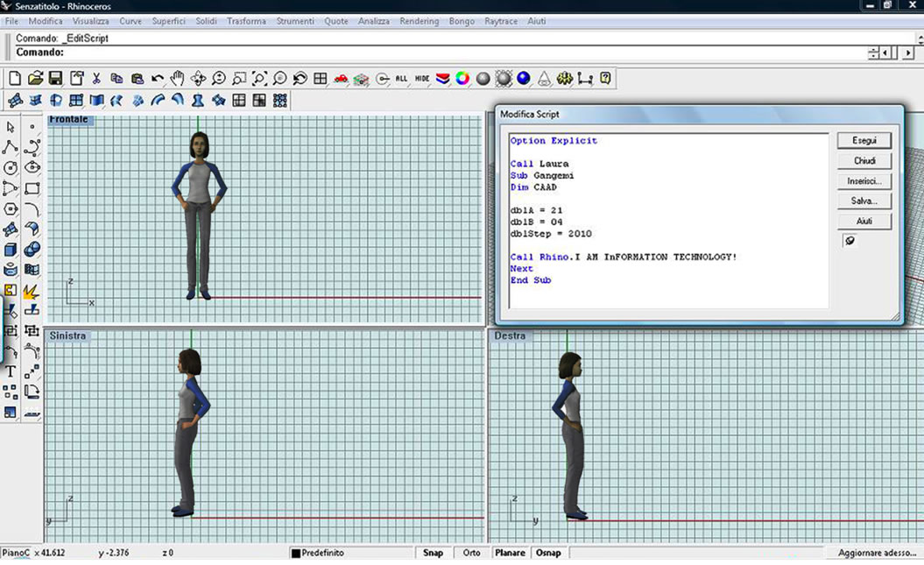Open the Superfici menu

[168, 21]
